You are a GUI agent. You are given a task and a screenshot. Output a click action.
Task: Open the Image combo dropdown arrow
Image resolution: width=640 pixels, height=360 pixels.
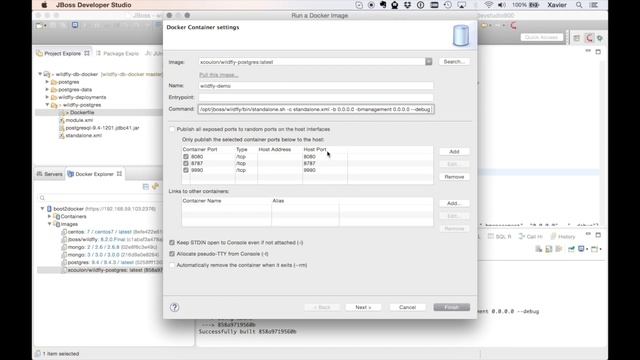(x=429, y=62)
